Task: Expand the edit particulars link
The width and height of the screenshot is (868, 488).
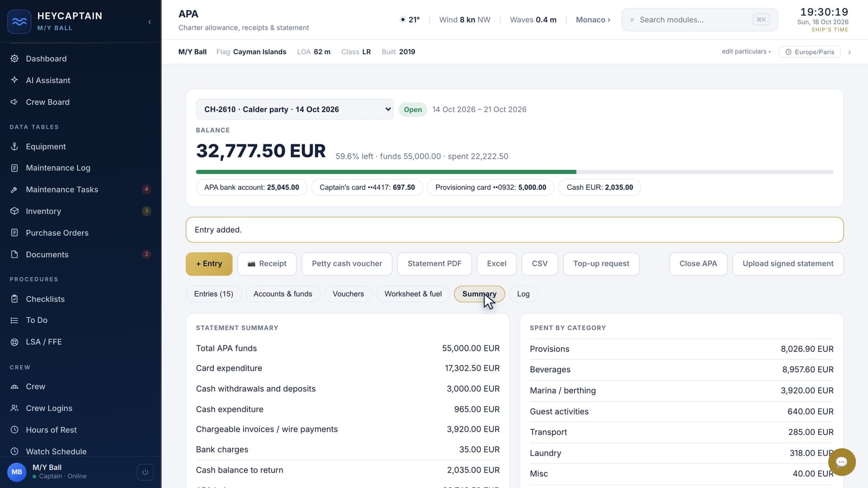Action: pos(746,52)
